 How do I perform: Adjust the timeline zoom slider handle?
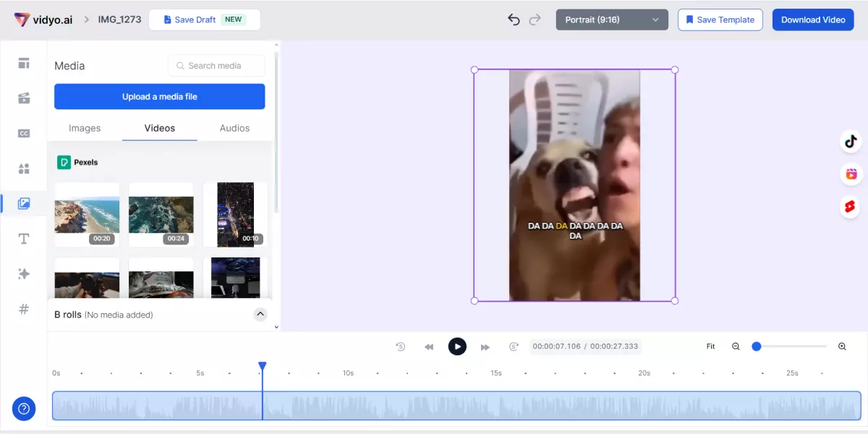[x=757, y=346]
